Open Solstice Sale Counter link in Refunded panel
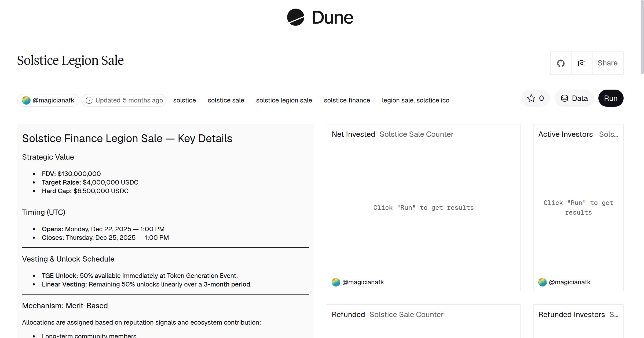Viewport: 644px width, 338px height. (406, 314)
